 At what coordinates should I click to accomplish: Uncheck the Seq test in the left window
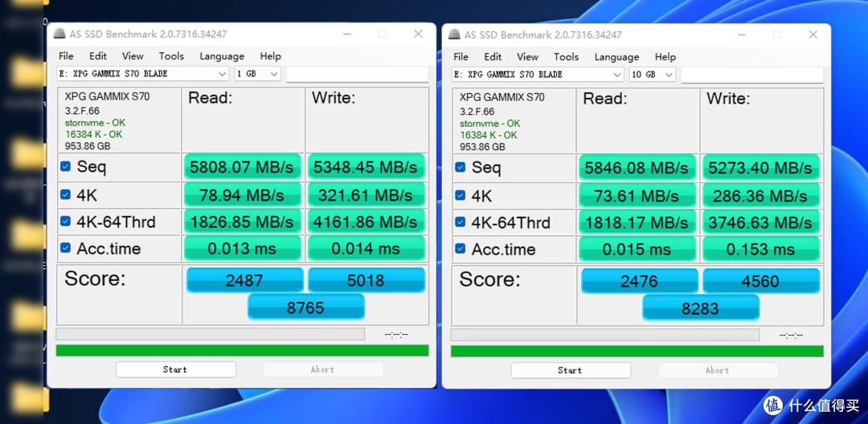65,166
